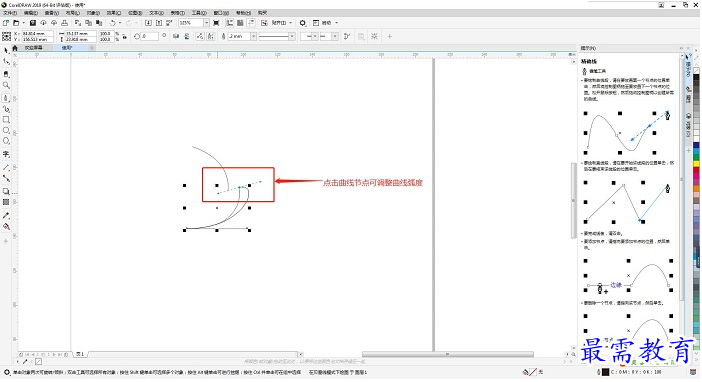Open the 位图(B) menu
This screenshot has width=702, height=382.
point(135,13)
